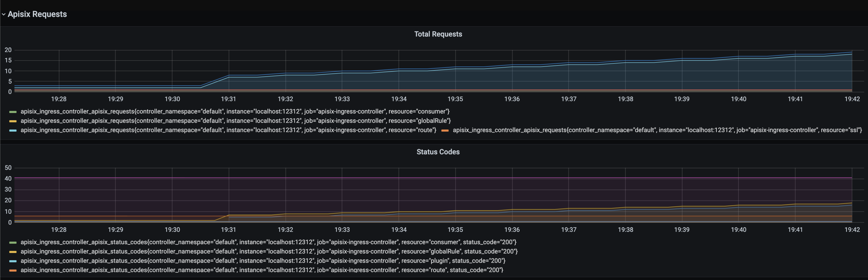Toggle consumer status_code="200" legend label

(x=268, y=242)
